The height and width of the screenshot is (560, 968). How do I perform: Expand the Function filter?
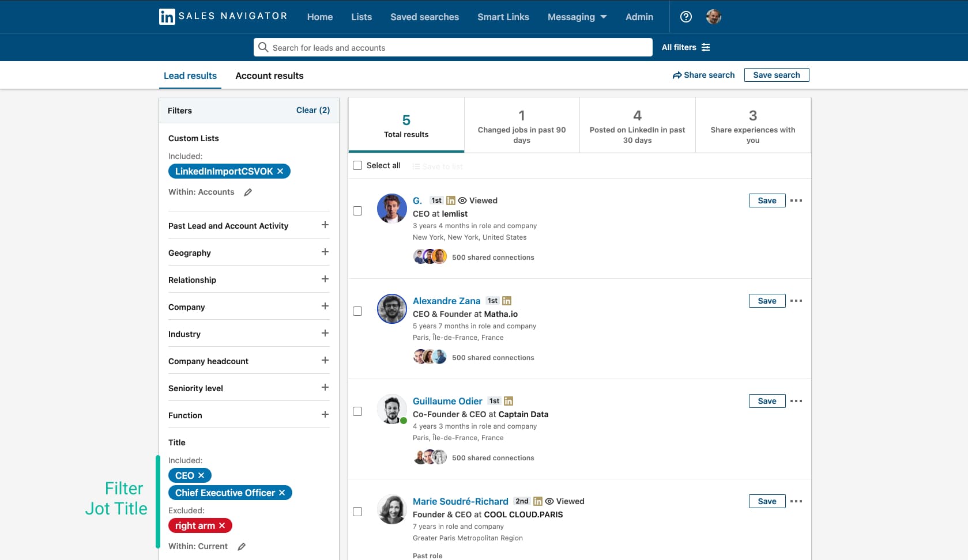pyautogui.click(x=325, y=414)
